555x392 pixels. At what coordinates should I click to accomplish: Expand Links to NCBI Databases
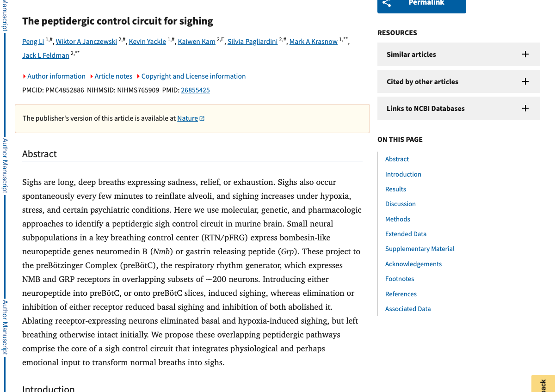coord(525,108)
